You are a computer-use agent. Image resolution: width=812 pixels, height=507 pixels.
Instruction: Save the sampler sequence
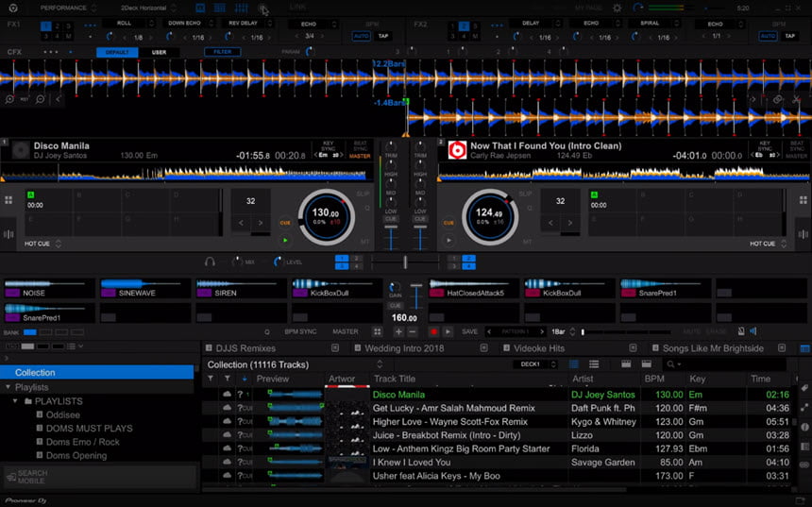pyautogui.click(x=469, y=331)
